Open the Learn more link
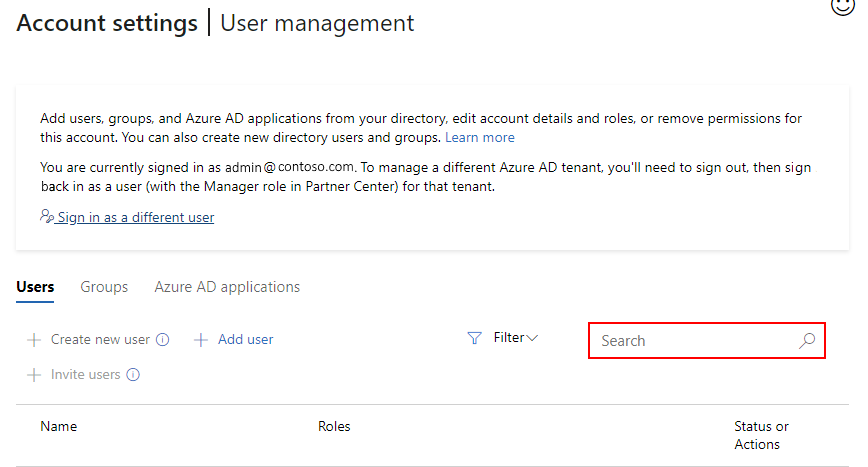Screen dimensions: 868x467 (480, 137)
